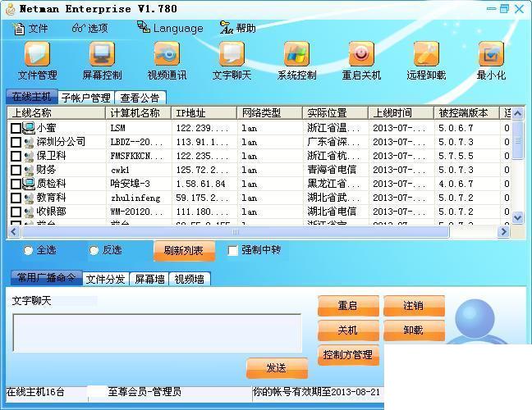Open the 帮助 help menu

click(237, 28)
